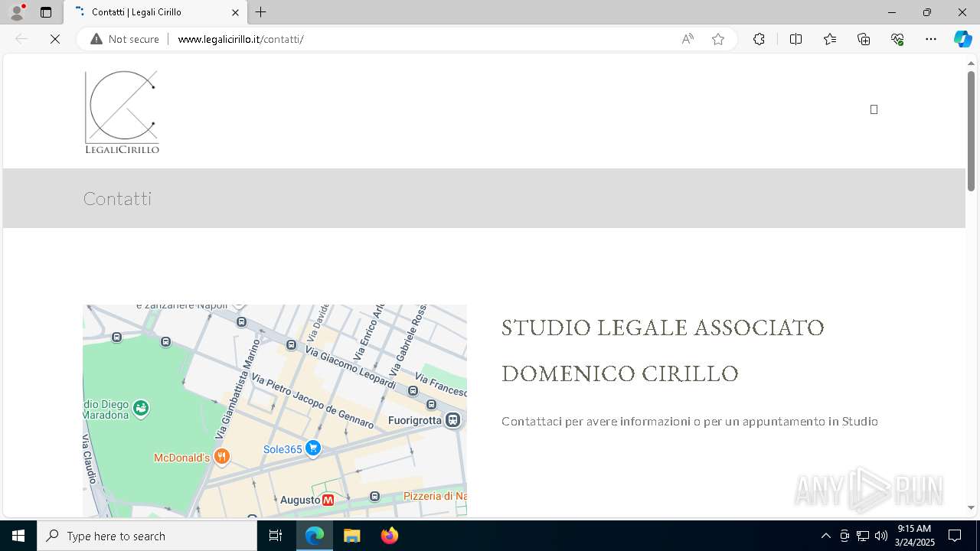Click the STUDIO LEGALE ASSOCIATO heading

(x=663, y=328)
